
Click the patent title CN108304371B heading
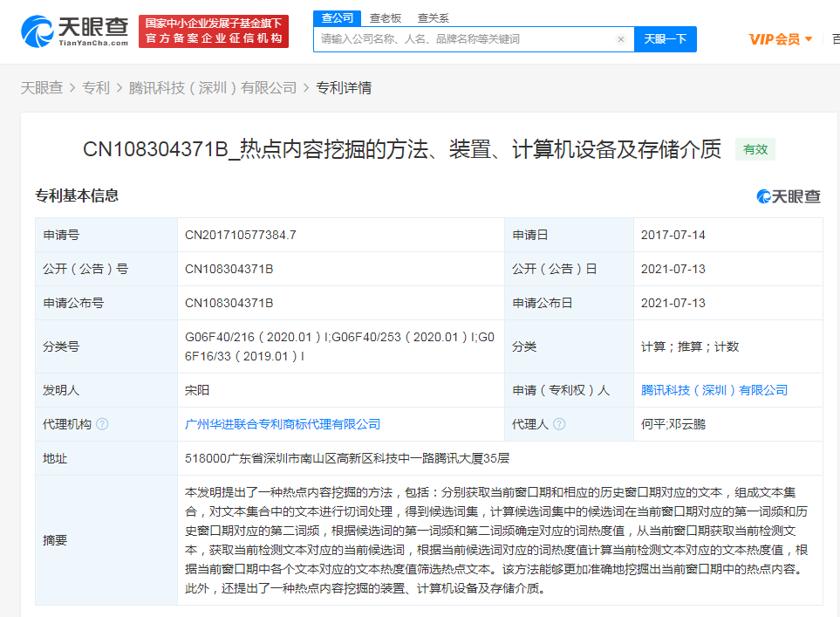point(402,149)
